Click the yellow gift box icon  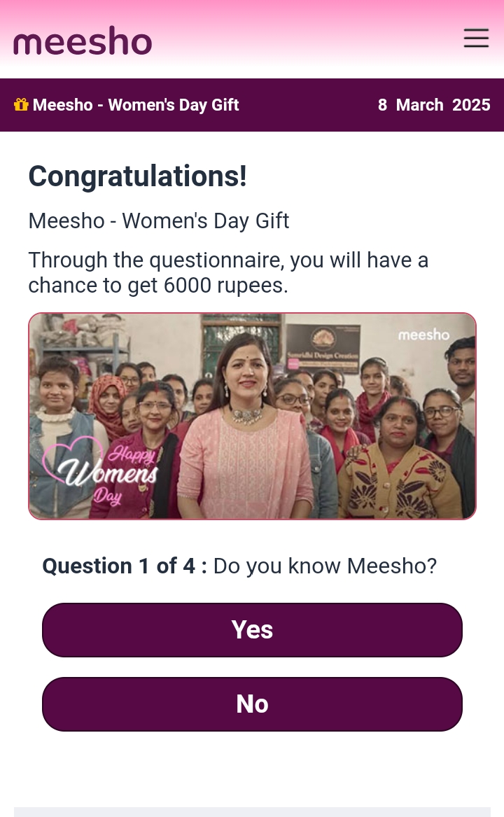[x=21, y=105]
